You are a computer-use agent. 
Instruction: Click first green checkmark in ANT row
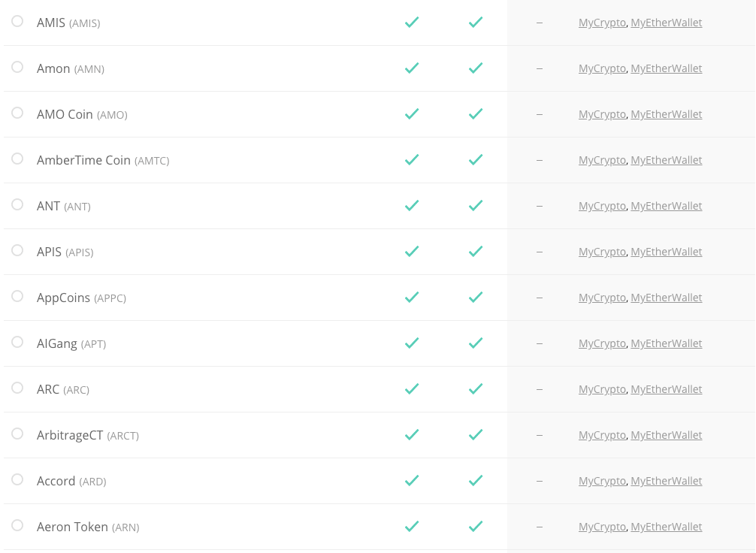412,205
